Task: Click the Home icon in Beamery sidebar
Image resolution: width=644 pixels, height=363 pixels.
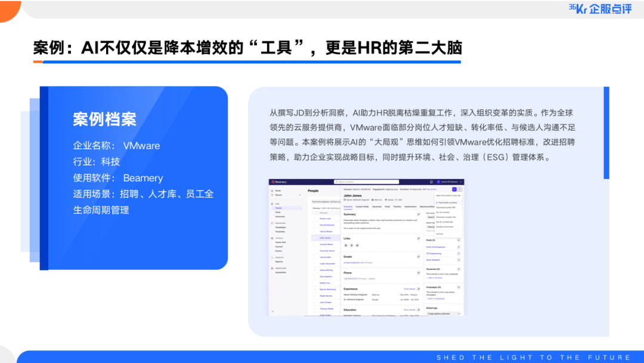Action: tap(272, 190)
